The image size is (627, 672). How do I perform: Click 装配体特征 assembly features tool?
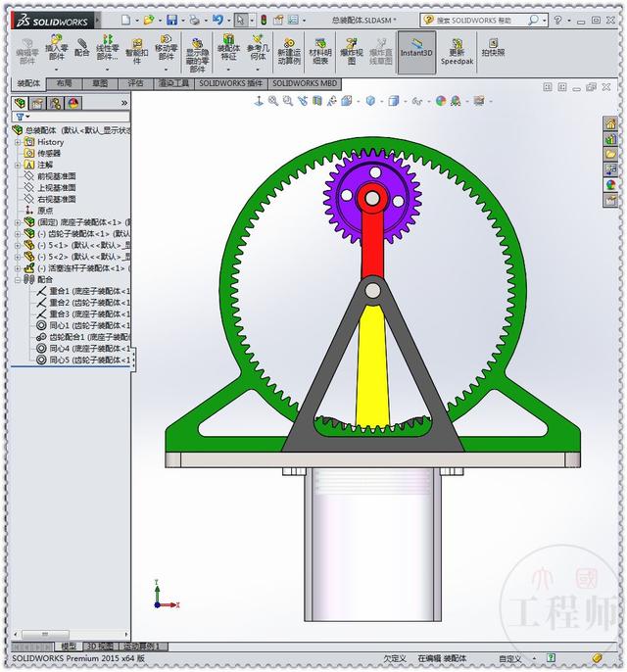click(x=228, y=47)
